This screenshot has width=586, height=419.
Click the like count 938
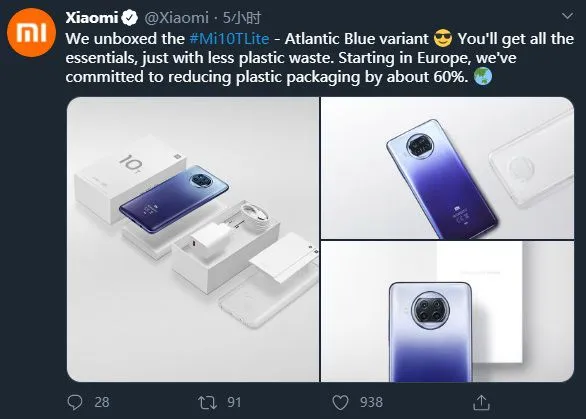pos(371,403)
